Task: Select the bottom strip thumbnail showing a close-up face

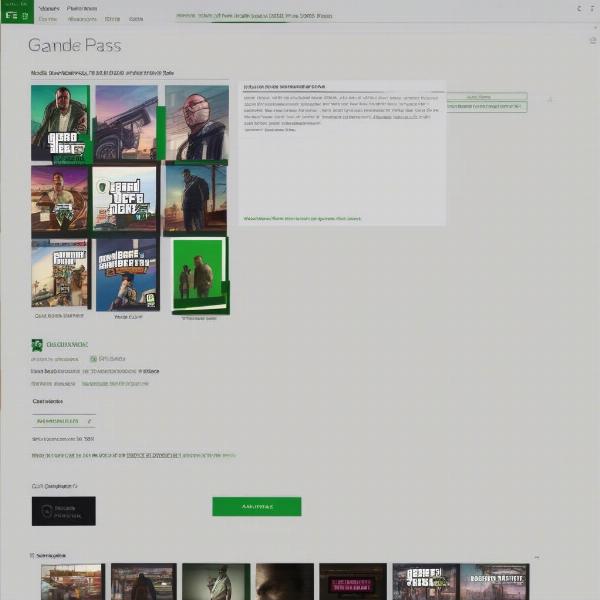Action: [x=285, y=582]
